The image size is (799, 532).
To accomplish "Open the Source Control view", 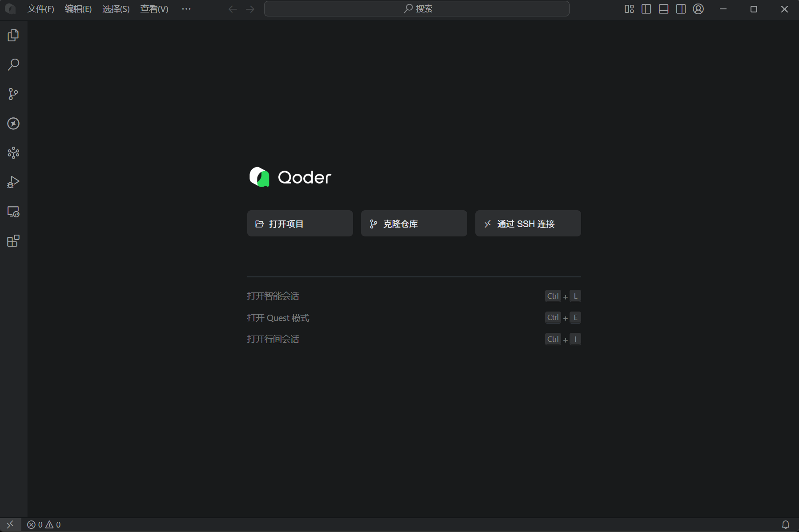I will [13, 94].
